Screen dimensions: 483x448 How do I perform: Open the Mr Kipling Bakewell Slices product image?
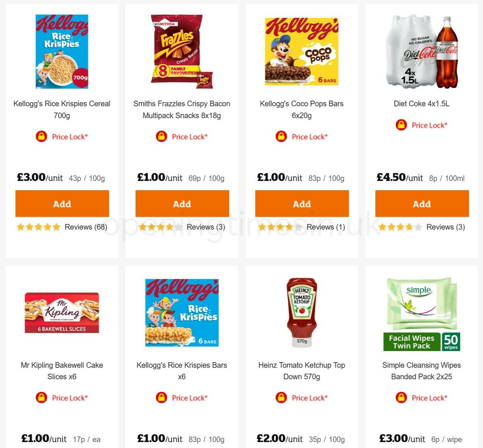(62, 313)
